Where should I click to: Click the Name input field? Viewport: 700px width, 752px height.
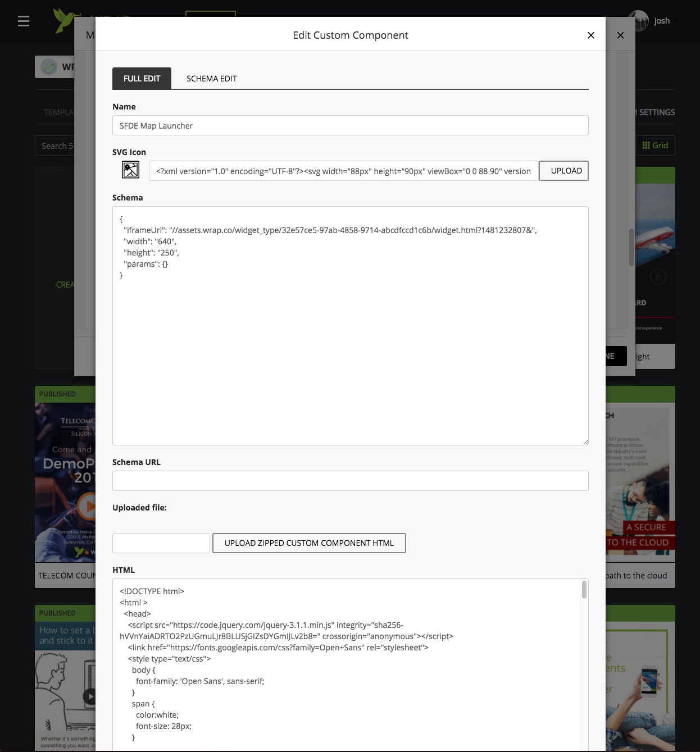pos(350,125)
